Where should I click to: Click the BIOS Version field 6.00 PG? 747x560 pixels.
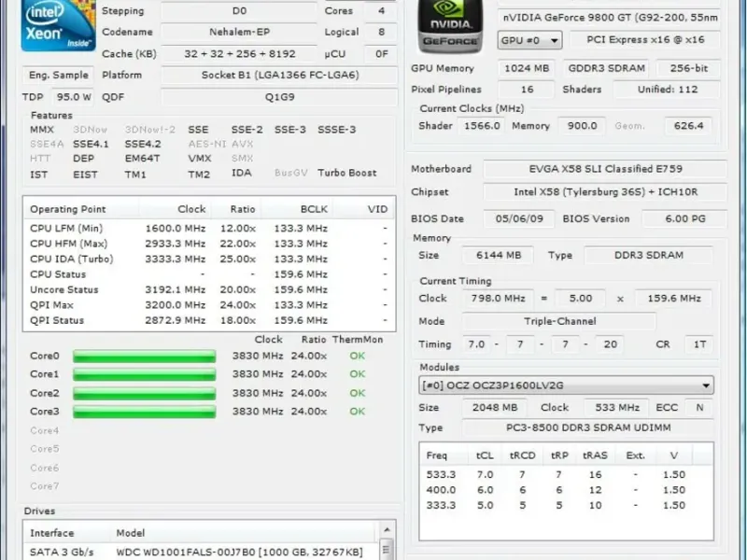point(684,219)
